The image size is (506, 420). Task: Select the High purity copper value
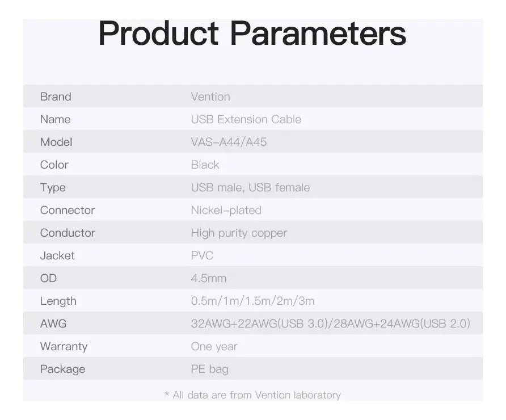tap(239, 233)
